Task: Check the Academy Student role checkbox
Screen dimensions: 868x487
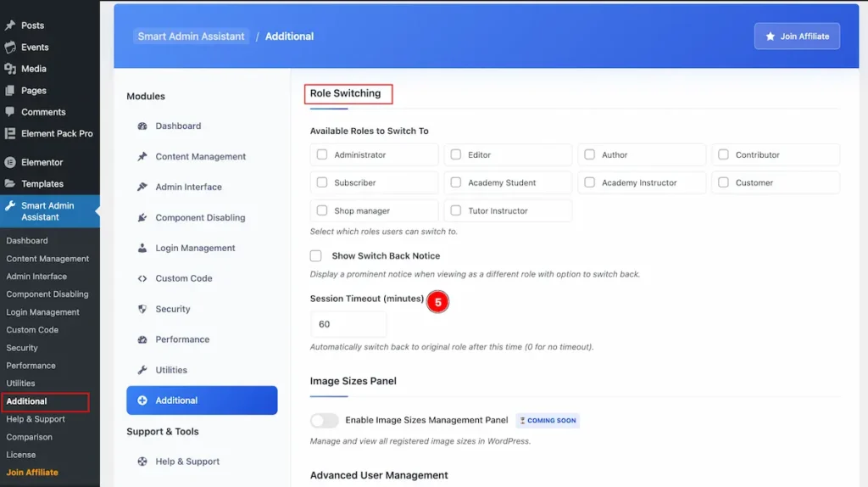Action: pos(455,182)
